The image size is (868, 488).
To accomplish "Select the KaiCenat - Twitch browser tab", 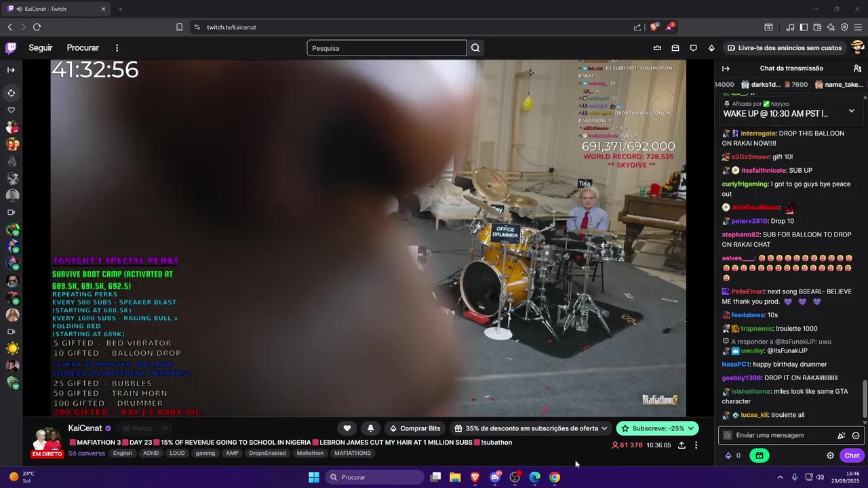I will pos(57,9).
